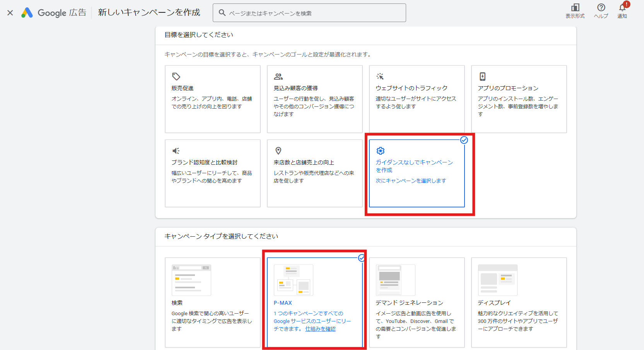
Task: Select the ディスプレイ campaign type
Action: click(519, 302)
